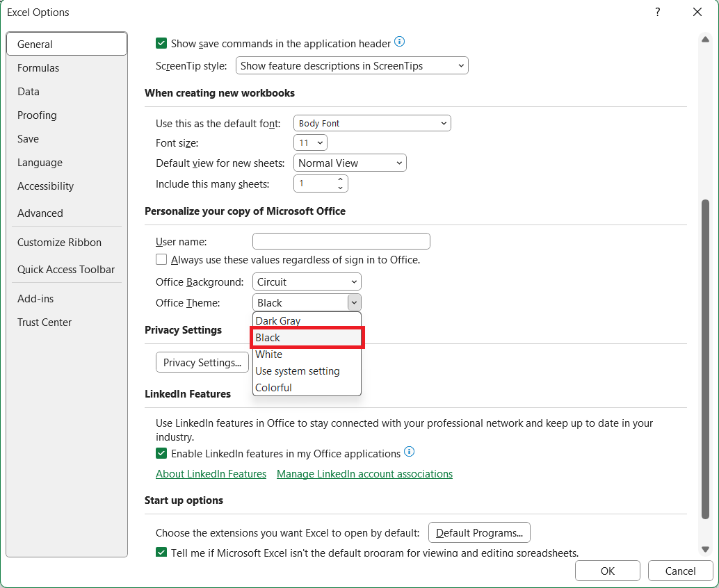Open the default font dropdown showing Body Font
Image resolution: width=719 pixels, height=588 pixels.
point(372,123)
